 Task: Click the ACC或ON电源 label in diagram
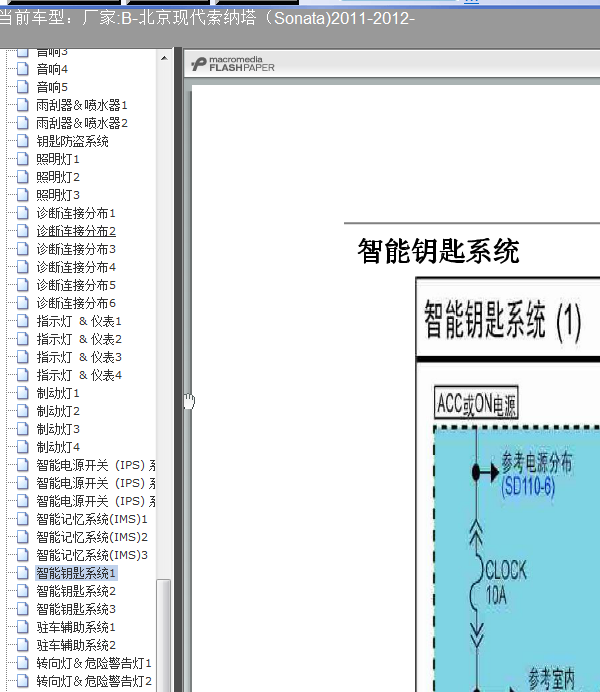coord(476,403)
